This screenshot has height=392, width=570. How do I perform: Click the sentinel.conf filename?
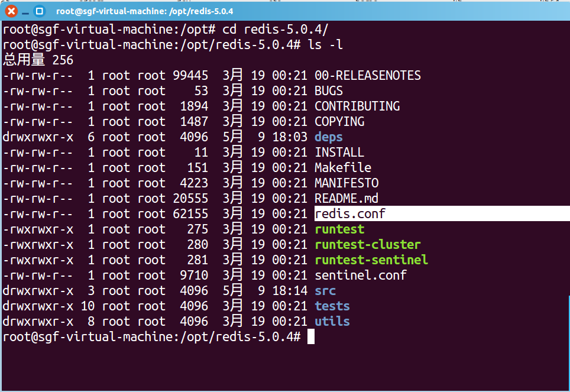[361, 276]
